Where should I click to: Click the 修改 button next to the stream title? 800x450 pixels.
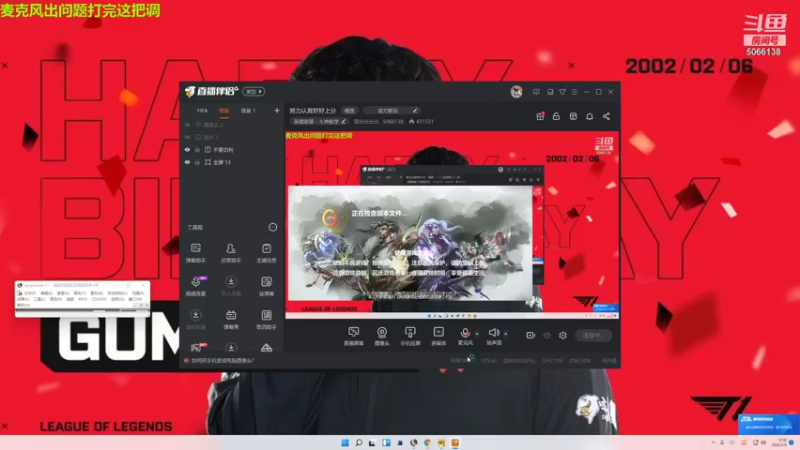(x=349, y=111)
